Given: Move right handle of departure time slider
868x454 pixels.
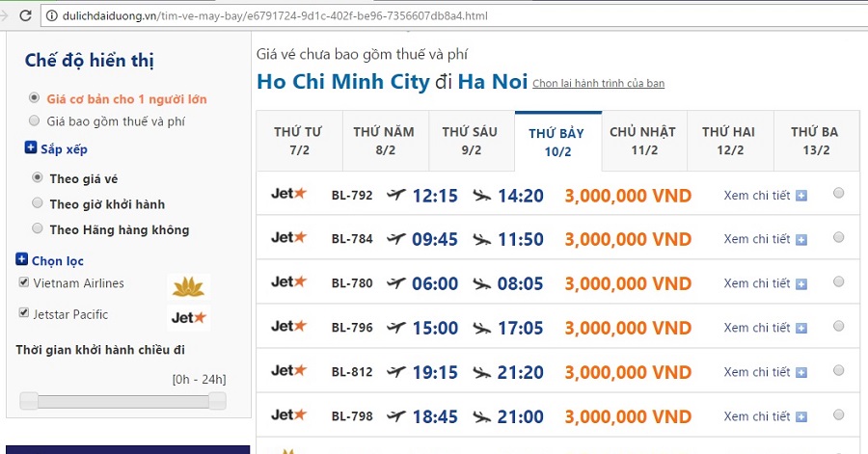Looking at the screenshot, I should point(217,401).
